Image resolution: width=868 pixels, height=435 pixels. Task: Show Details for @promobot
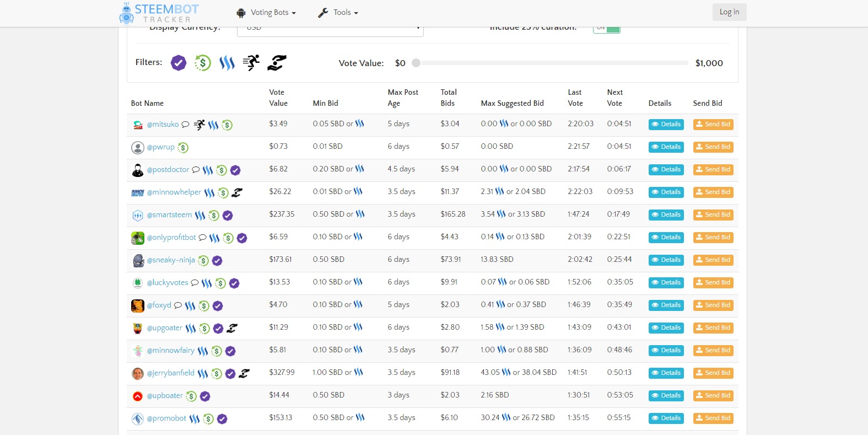pos(666,418)
